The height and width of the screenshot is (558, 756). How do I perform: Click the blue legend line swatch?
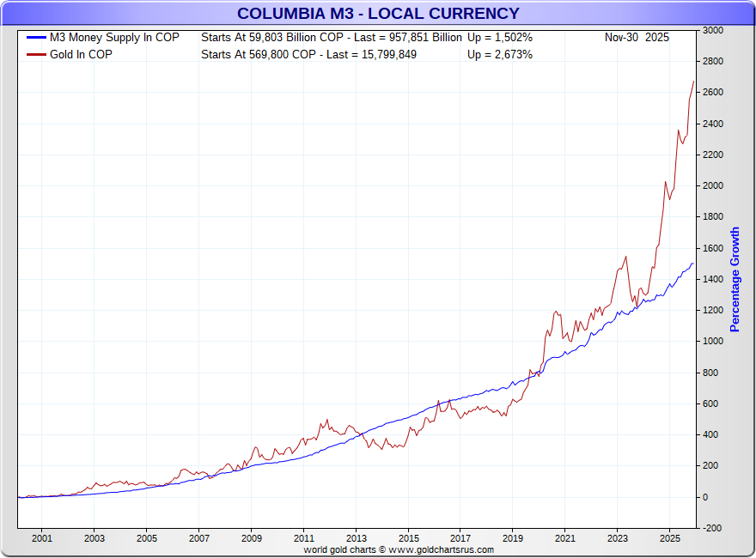point(37,38)
